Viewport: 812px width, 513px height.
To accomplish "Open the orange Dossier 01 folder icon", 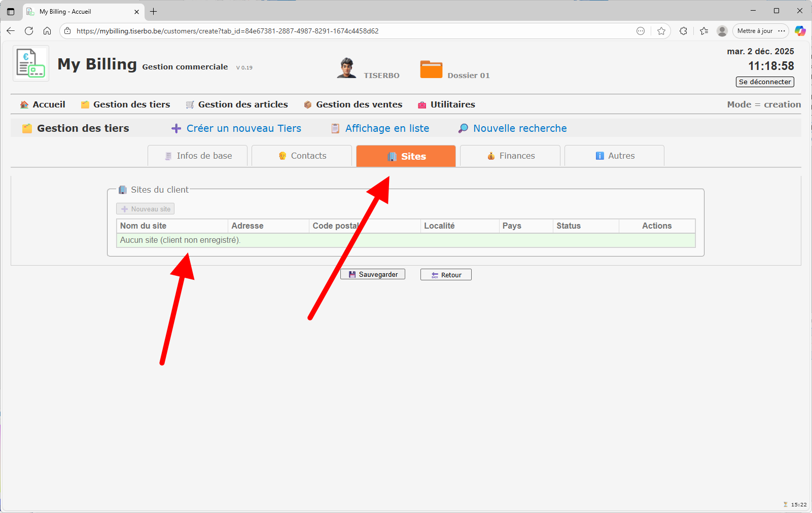I will pyautogui.click(x=431, y=69).
